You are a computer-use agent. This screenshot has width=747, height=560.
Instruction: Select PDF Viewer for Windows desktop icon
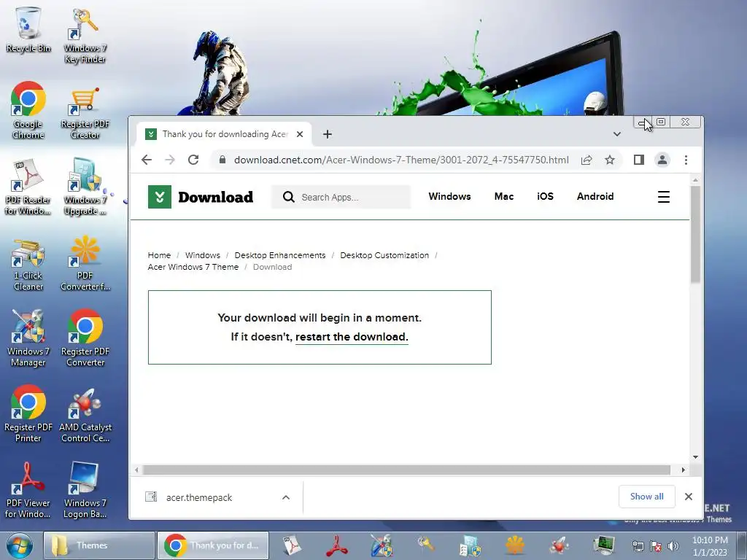28,491
